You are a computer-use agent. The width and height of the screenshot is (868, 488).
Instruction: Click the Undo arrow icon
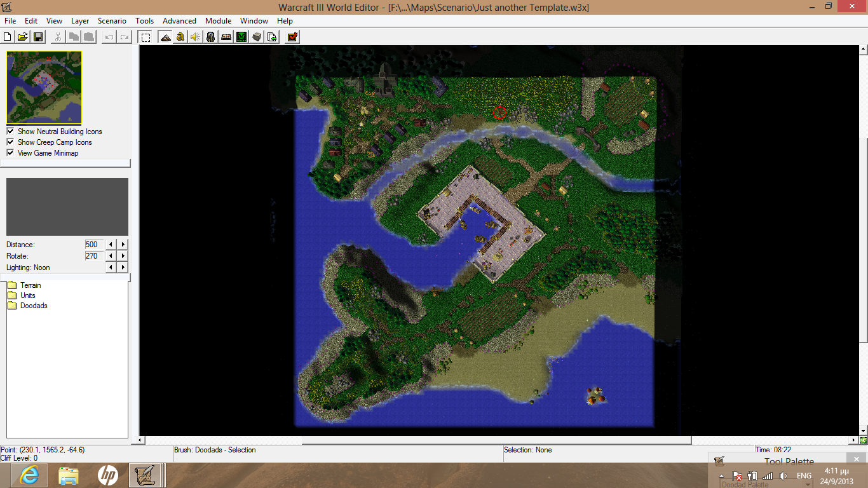(109, 37)
